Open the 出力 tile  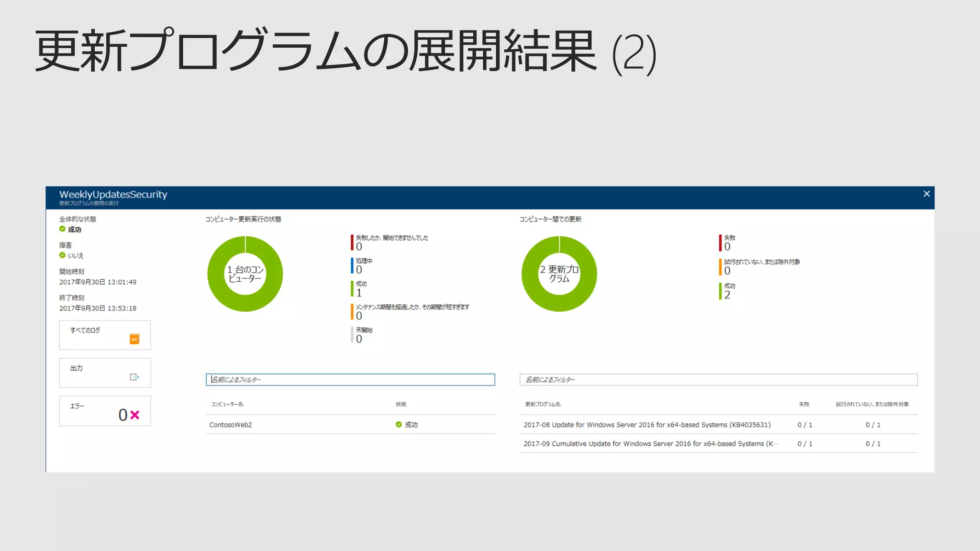(105, 373)
